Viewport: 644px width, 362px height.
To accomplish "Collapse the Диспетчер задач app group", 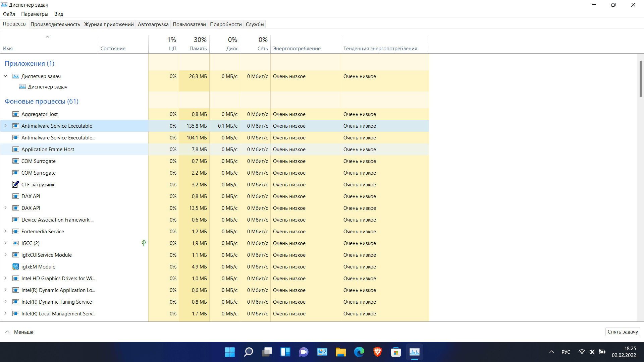I will point(5,76).
